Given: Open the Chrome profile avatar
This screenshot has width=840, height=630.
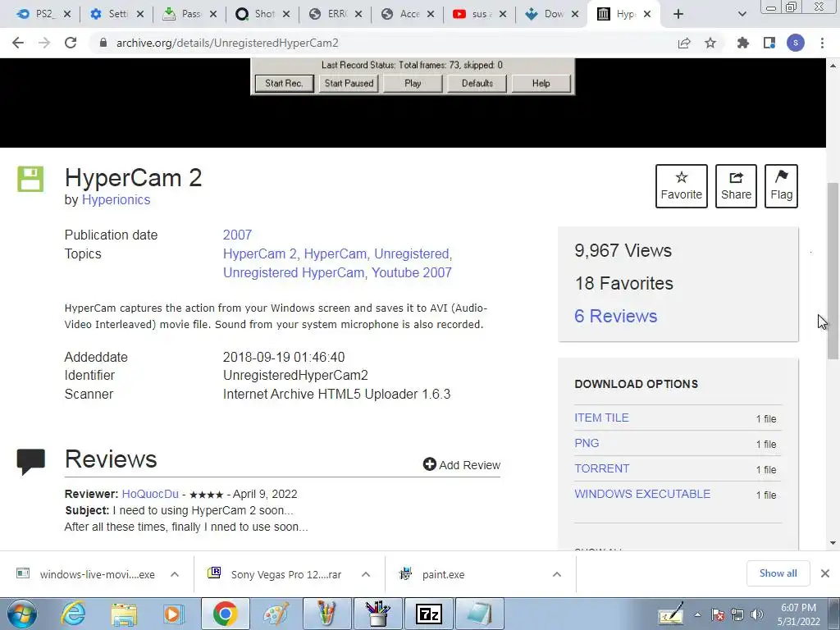Looking at the screenshot, I should (x=796, y=43).
